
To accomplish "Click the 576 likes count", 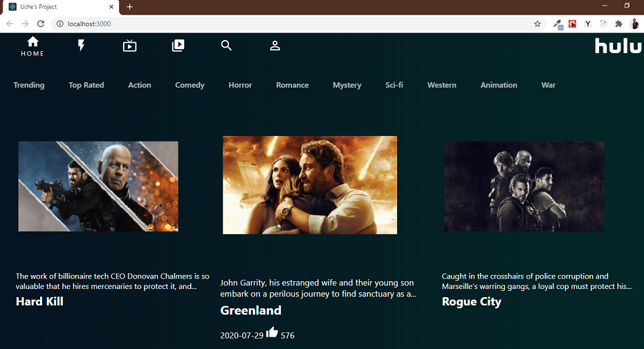I will [288, 335].
